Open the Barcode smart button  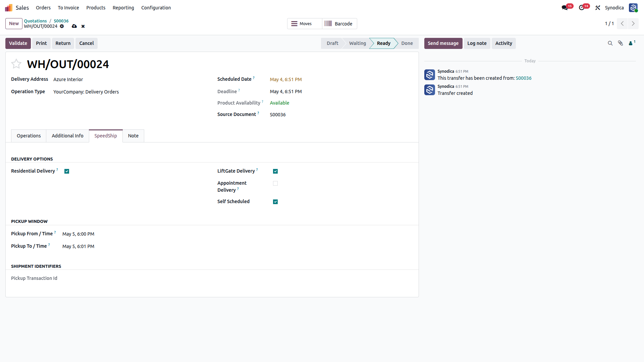point(339,24)
